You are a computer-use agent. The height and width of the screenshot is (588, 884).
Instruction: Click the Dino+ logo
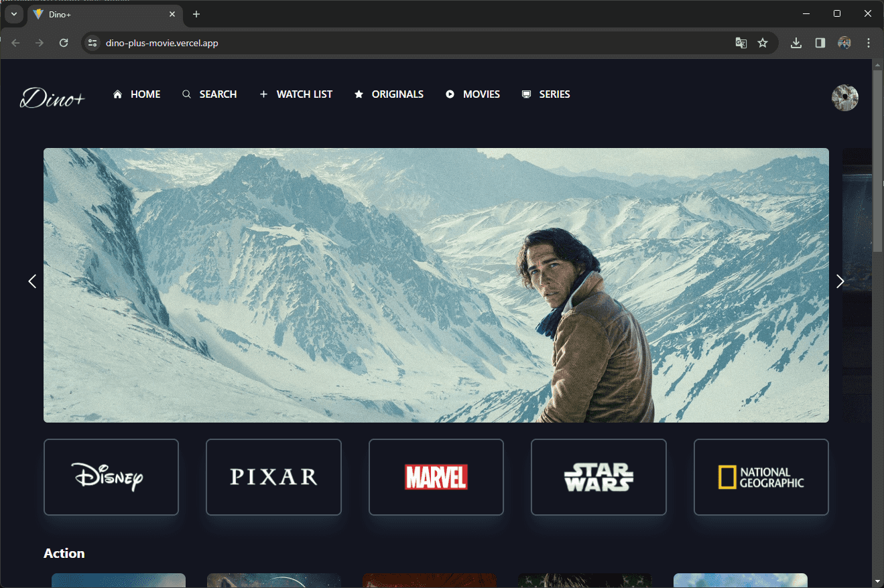pos(52,98)
